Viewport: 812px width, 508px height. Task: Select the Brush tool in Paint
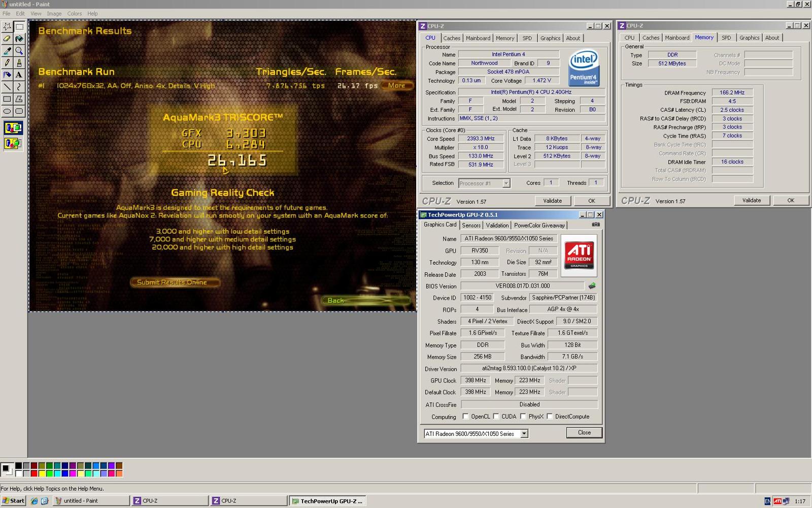pyautogui.click(x=19, y=63)
